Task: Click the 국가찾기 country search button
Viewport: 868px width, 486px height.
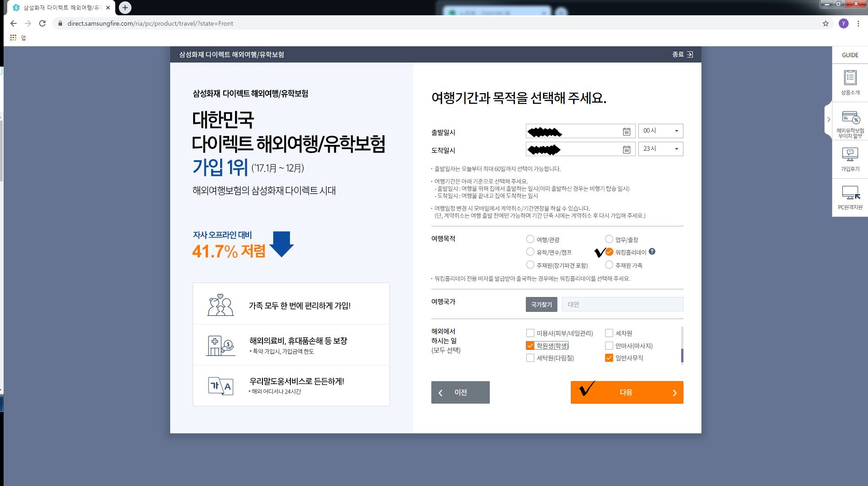Action: pyautogui.click(x=542, y=304)
